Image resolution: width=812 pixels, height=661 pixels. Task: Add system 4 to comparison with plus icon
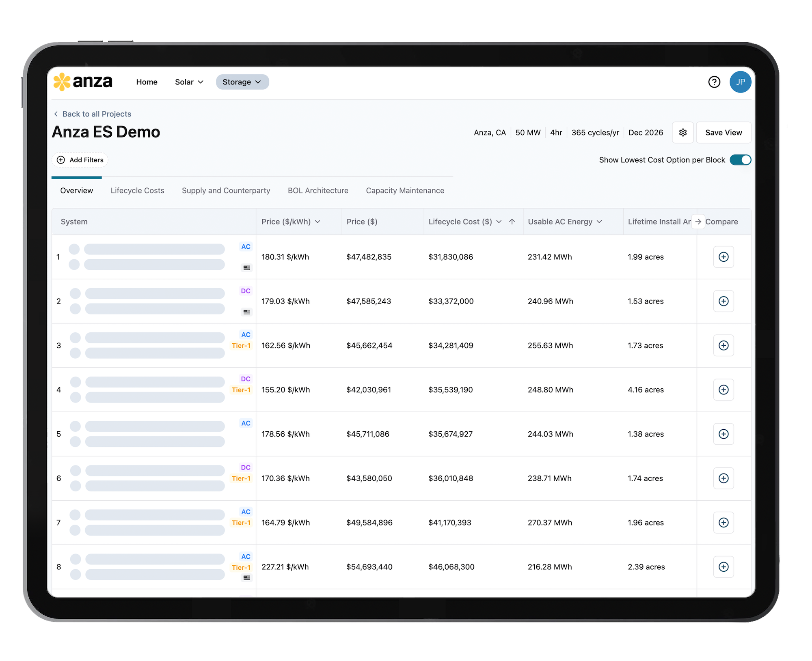pyautogui.click(x=724, y=390)
